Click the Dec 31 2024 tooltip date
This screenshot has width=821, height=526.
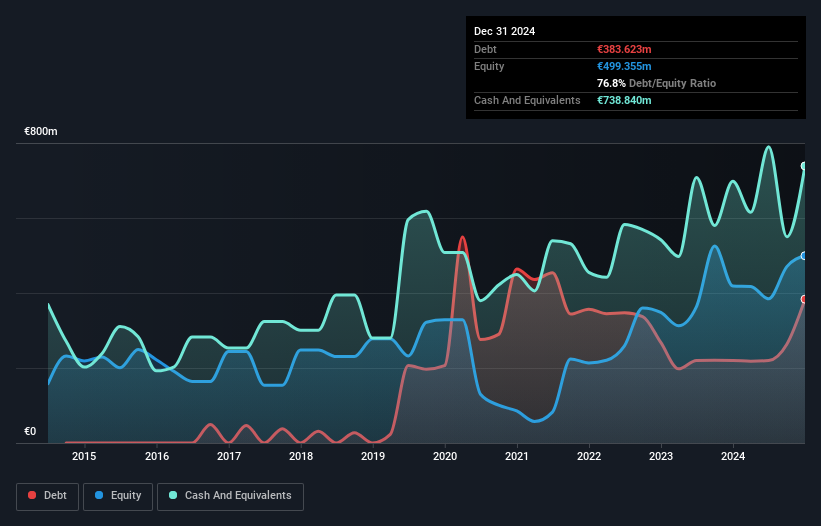tap(504, 31)
